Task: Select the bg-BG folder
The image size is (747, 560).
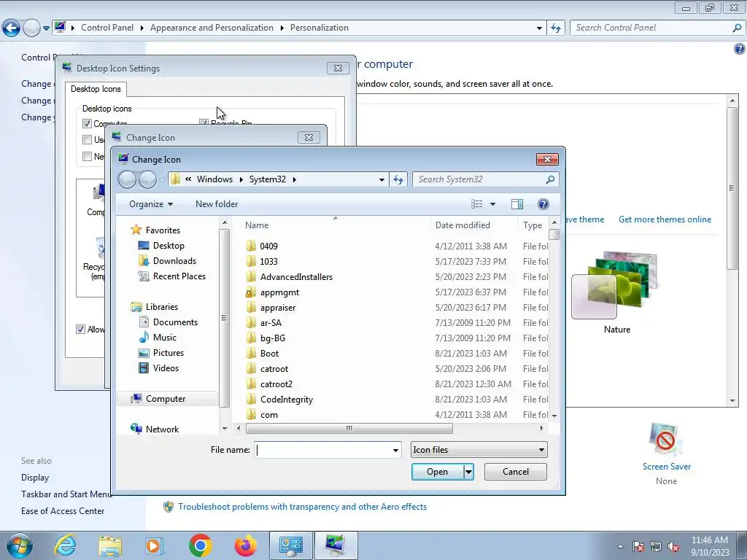Action: click(273, 338)
